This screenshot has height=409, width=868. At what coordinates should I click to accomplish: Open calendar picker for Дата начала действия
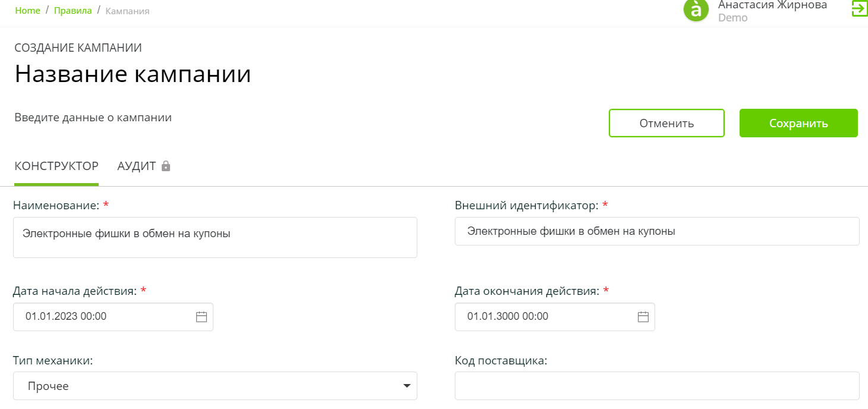[202, 317]
